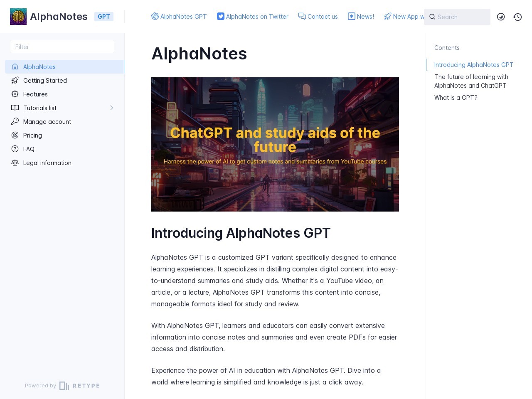The height and width of the screenshot is (399, 532).
Task: Expand the Tutorials list chevron
Action: coord(111,108)
